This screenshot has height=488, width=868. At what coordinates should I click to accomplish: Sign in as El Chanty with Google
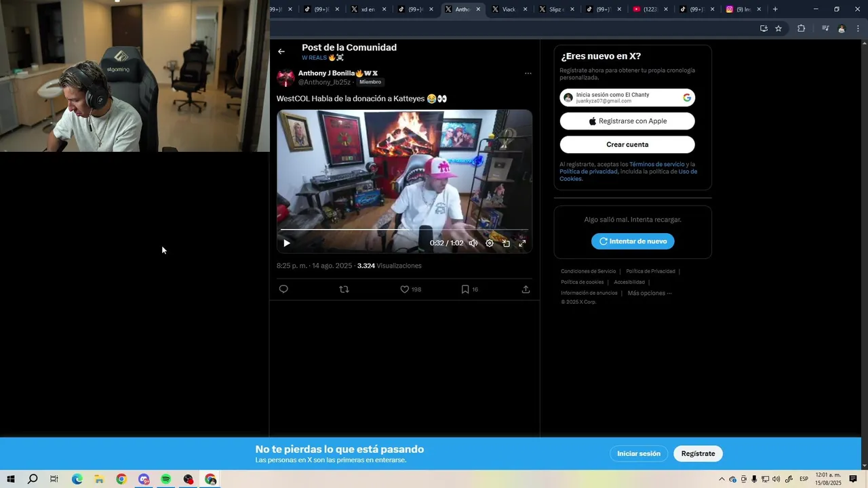[x=627, y=98]
